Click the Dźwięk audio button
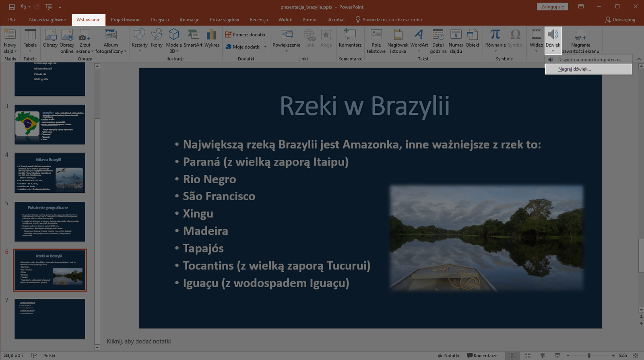The height and width of the screenshot is (360, 644). click(x=553, y=41)
